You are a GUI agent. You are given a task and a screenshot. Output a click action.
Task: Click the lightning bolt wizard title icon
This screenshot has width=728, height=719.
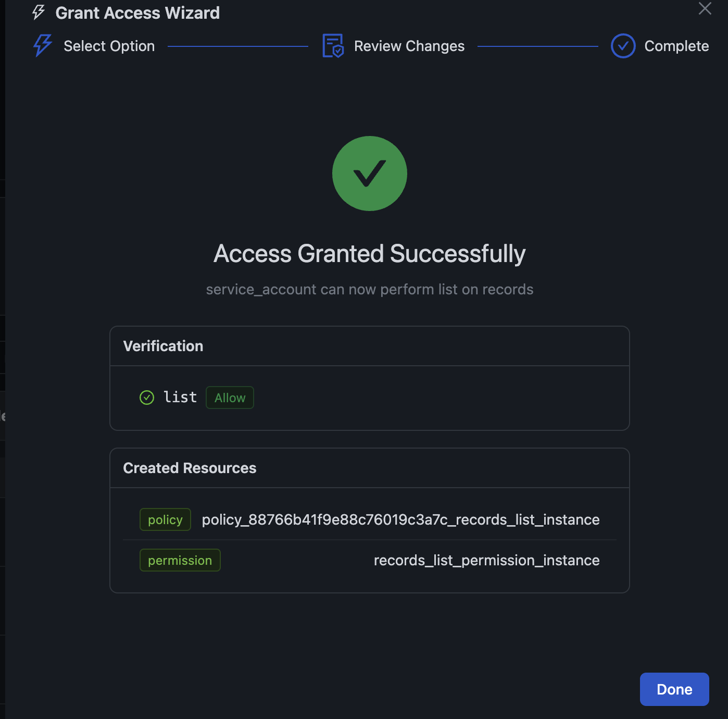click(39, 13)
